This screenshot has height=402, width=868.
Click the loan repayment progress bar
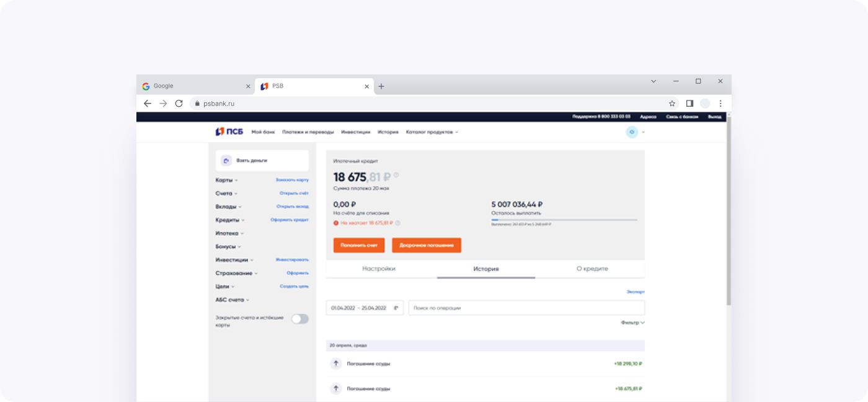click(x=564, y=220)
